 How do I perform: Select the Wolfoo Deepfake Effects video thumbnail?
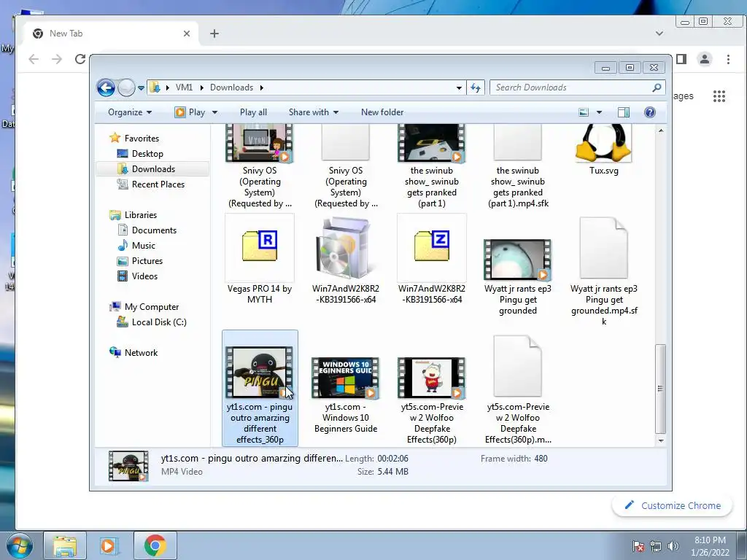pyautogui.click(x=431, y=378)
